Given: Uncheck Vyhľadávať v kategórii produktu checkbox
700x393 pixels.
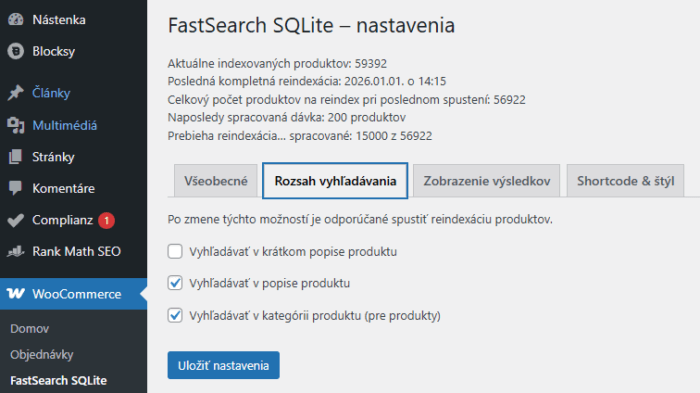Looking at the screenshot, I should click(x=175, y=315).
